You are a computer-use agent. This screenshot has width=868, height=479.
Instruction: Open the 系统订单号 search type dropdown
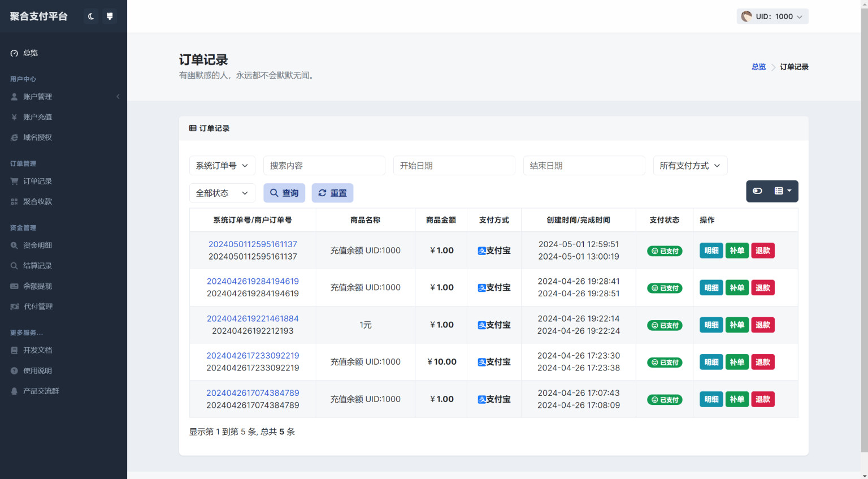[222, 165]
